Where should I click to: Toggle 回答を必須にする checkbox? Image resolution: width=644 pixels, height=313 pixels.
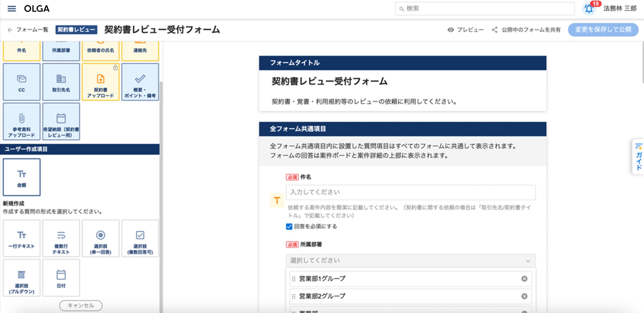coord(289,226)
